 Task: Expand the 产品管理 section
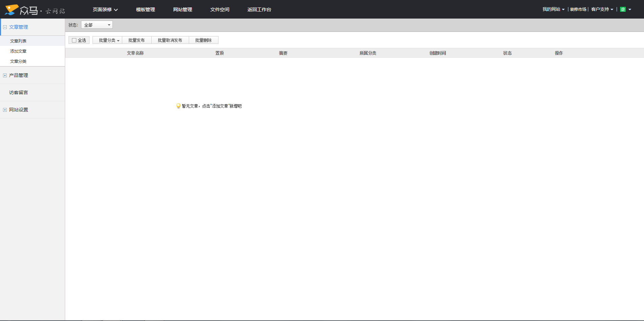(5, 75)
